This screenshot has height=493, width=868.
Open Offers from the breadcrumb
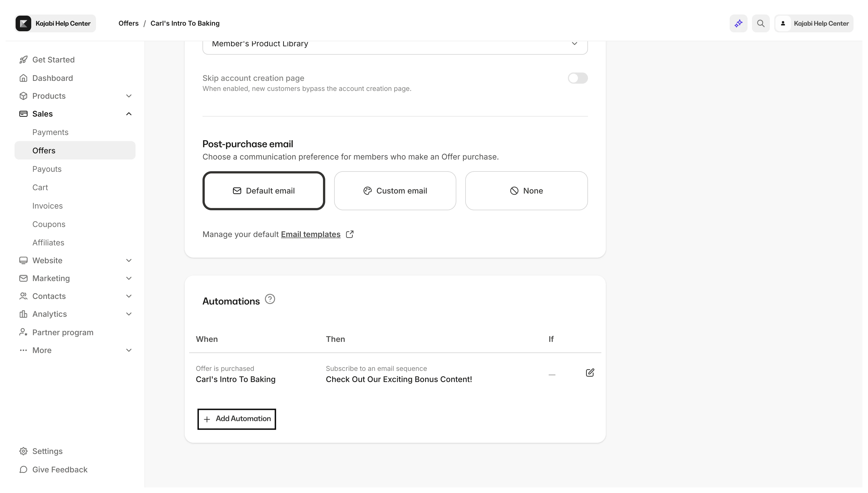click(x=128, y=23)
